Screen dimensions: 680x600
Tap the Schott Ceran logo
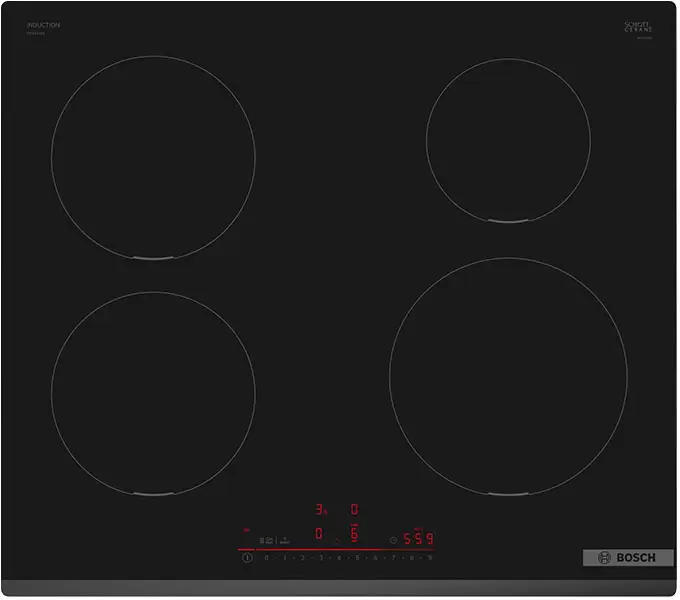click(x=638, y=27)
